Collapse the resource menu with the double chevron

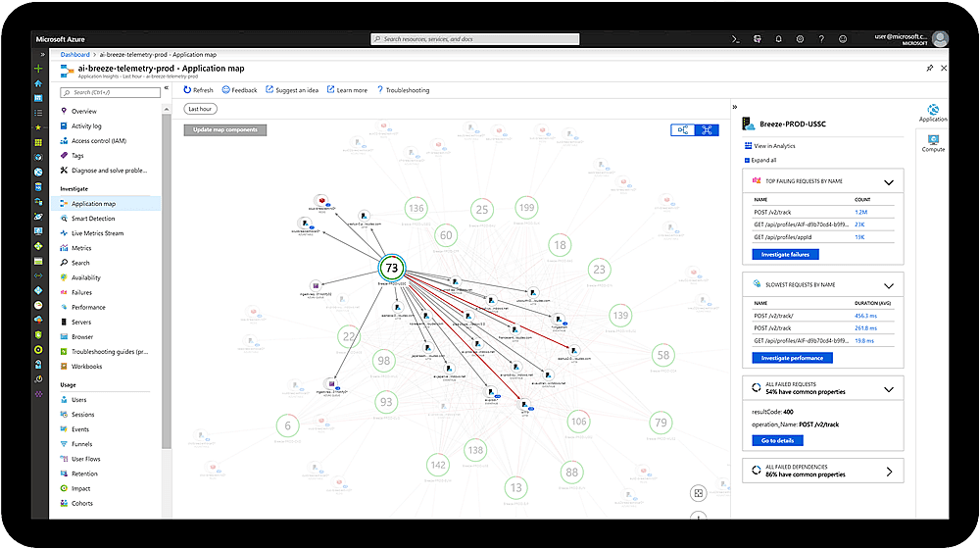[x=167, y=88]
